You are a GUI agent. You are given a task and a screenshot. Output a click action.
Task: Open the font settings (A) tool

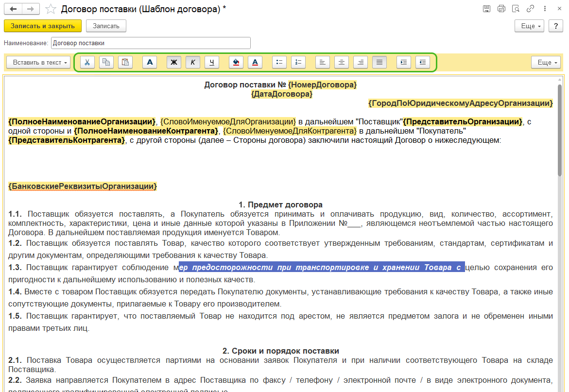tap(150, 62)
